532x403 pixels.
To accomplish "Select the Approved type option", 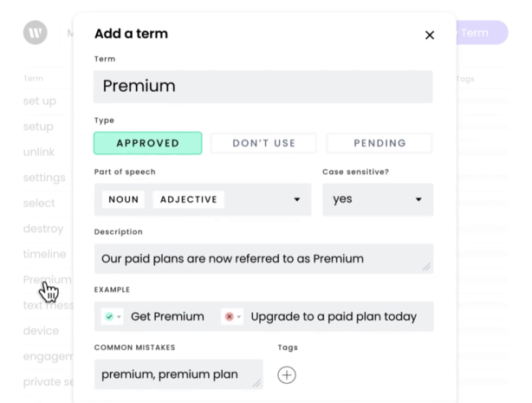I will coord(147,143).
